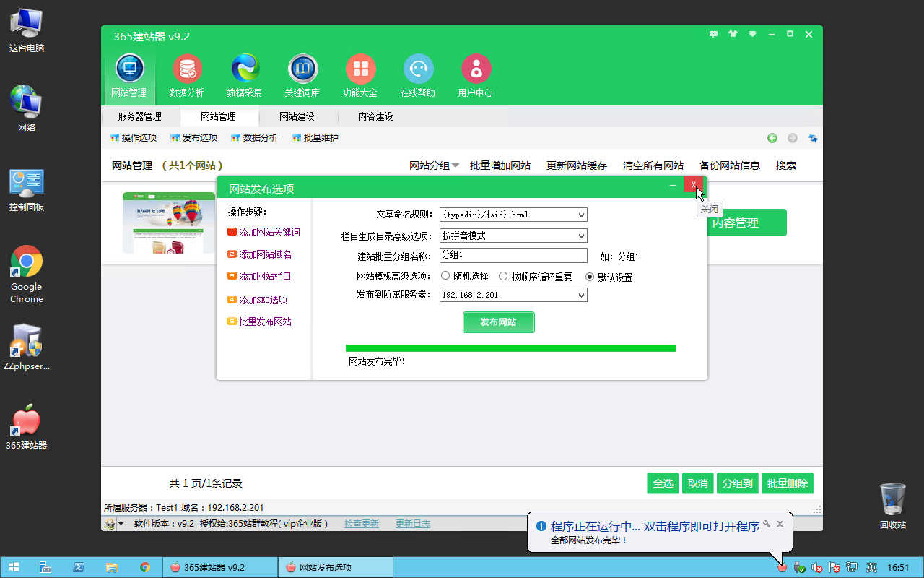This screenshot has width=924, height=578.
Task: Click the 分组到 button
Action: point(738,483)
